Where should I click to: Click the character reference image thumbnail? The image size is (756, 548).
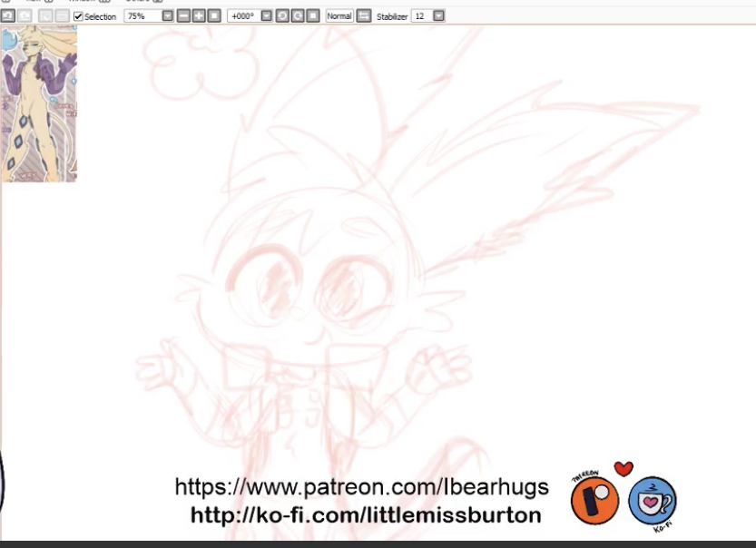pyautogui.click(x=39, y=104)
